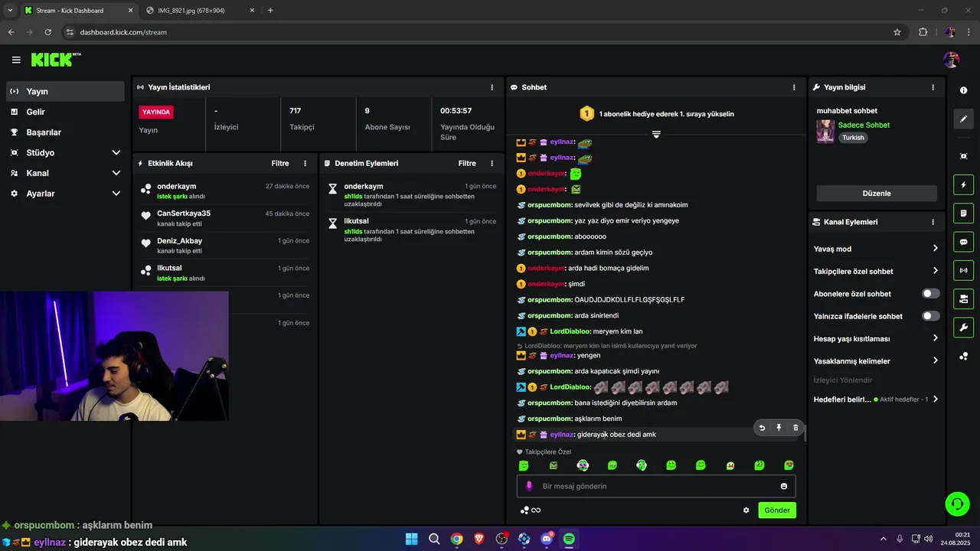Open the info icon in right sidebar
Viewport: 980px width, 551px height.
(963, 90)
